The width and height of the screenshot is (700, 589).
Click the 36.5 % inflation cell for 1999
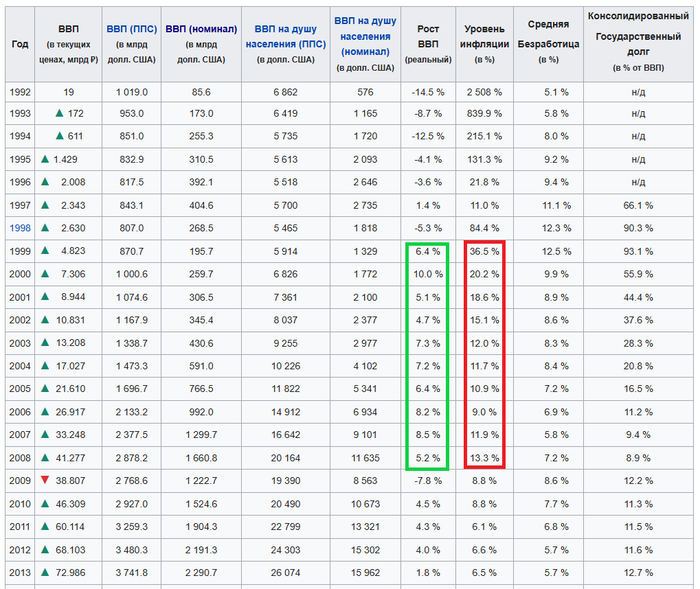click(x=485, y=251)
